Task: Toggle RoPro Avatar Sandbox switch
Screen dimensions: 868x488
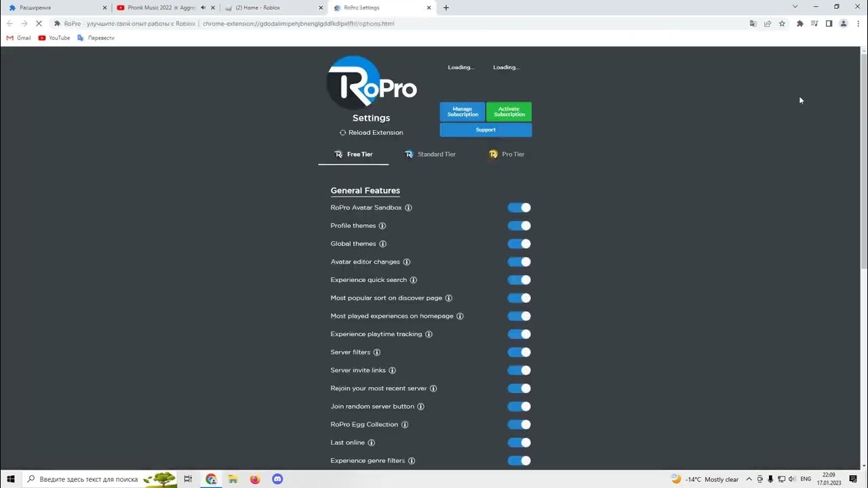Action: (519, 208)
